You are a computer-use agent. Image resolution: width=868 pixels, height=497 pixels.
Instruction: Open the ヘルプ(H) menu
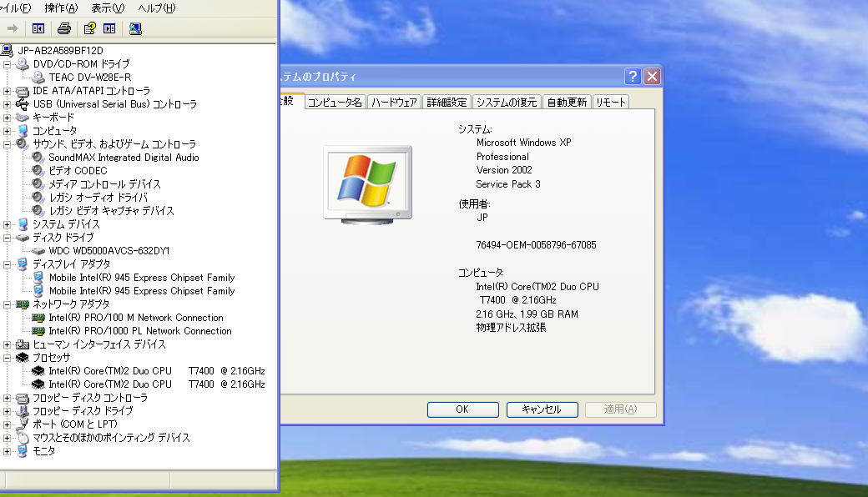pos(157,8)
